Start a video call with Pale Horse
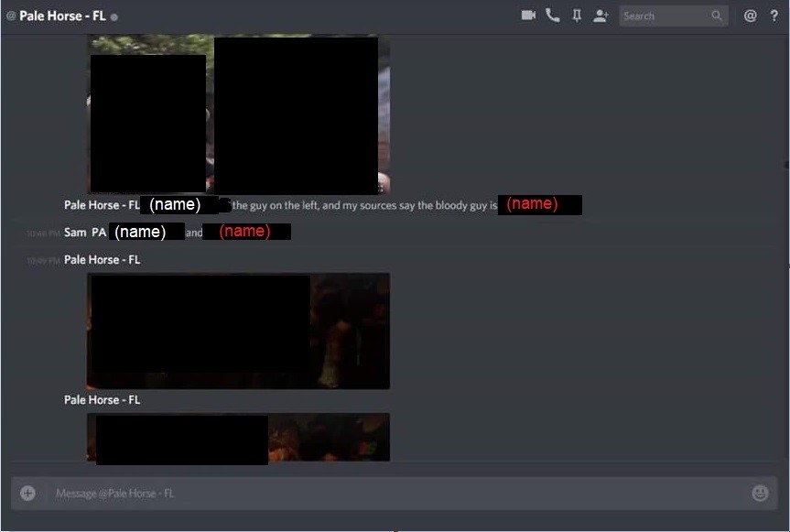The height and width of the screenshot is (532, 790). click(x=528, y=16)
